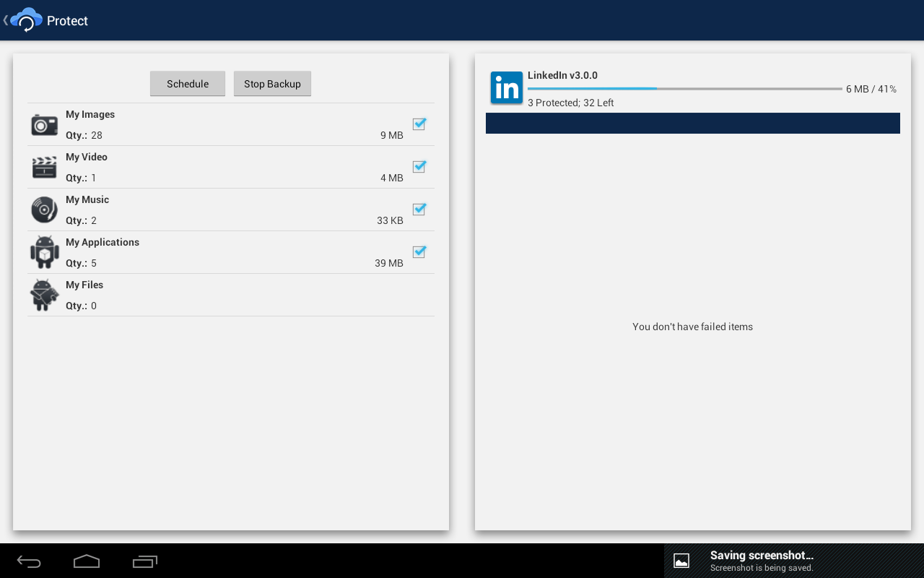The image size is (924, 578).
Task: Select the My Images camera icon
Action: click(x=44, y=124)
